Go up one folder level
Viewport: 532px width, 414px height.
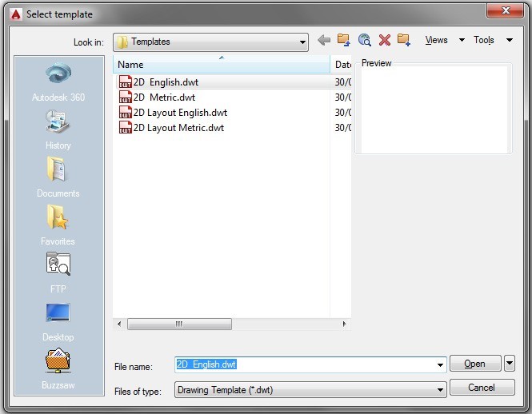pos(344,41)
